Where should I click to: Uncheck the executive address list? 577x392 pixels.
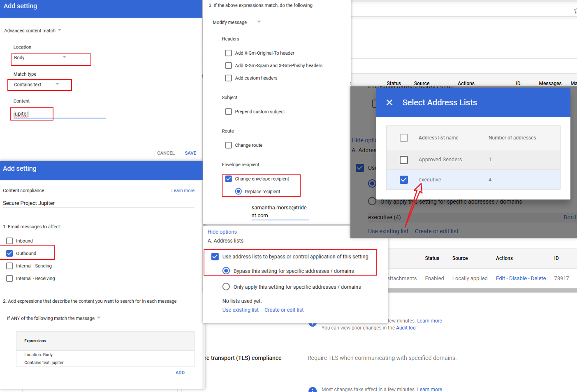(404, 180)
